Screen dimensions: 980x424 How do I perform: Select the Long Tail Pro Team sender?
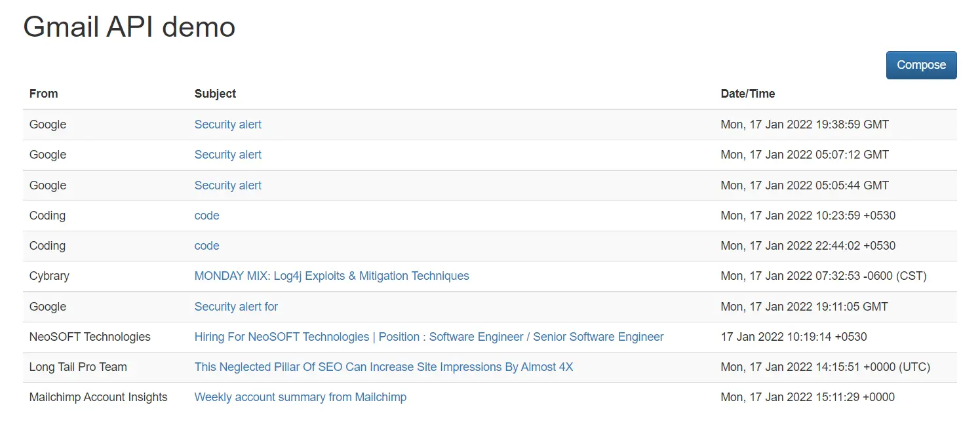click(x=78, y=367)
